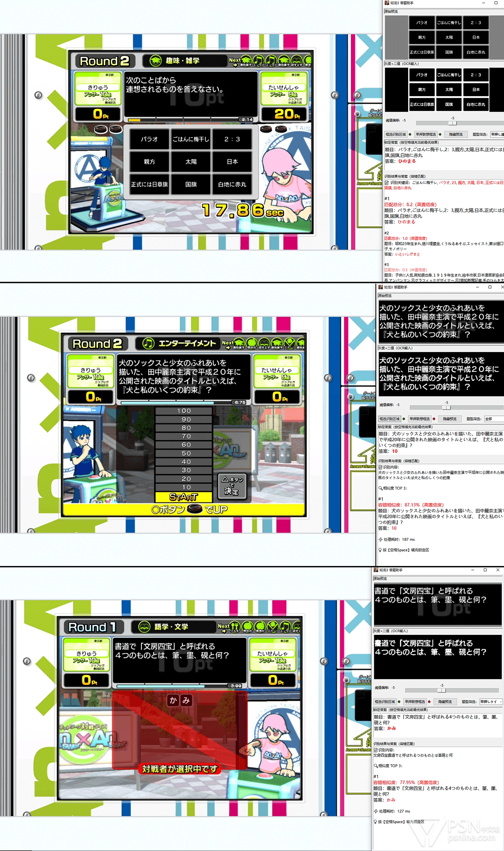
Task: Click 隐藏预览 button in the ひのまる answer window
Action: [x=456, y=134]
